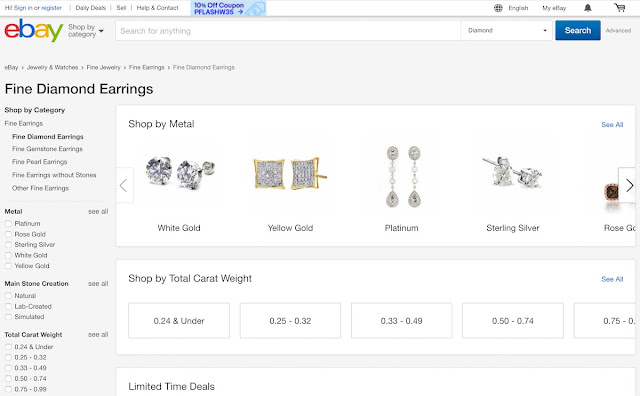This screenshot has height=396, width=640.
Task: Open the notifications bell icon
Action: [587, 8]
